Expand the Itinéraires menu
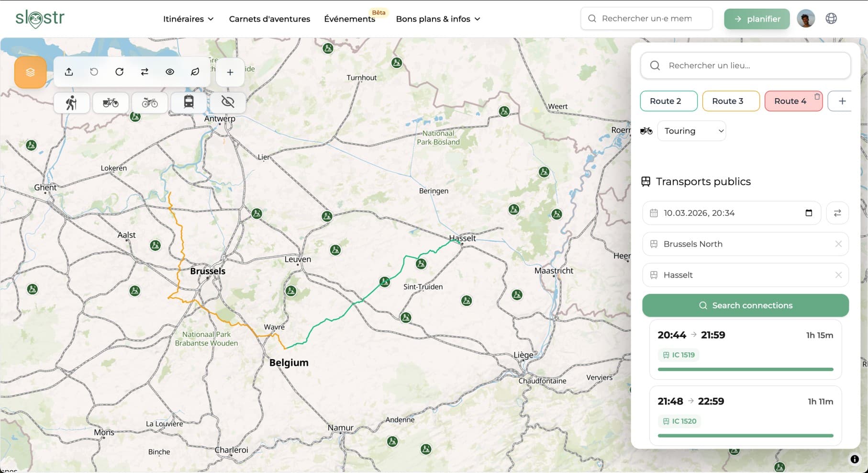Viewport: 868px width, 473px height. click(x=188, y=19)
